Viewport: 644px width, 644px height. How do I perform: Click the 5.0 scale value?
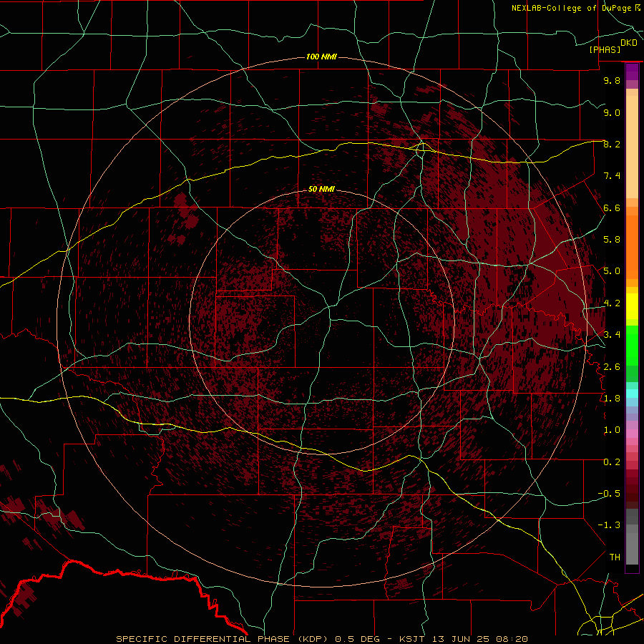pyautogui.click(x=612, y=271)
